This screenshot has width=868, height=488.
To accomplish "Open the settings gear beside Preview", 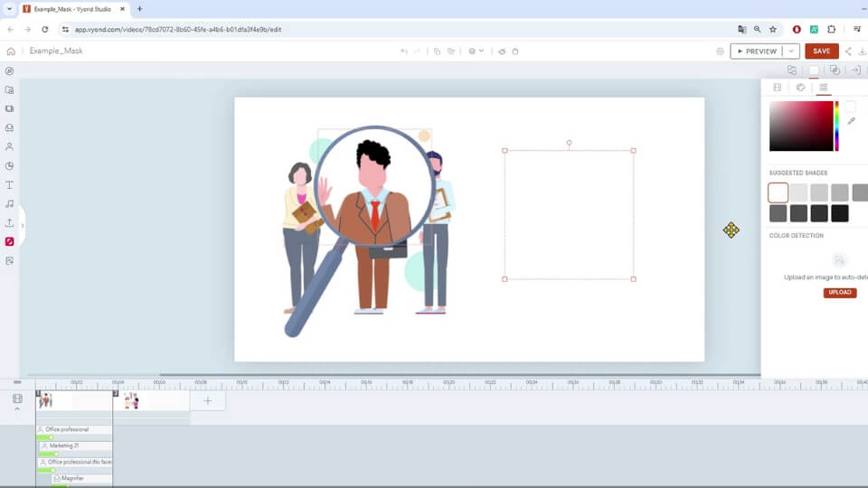I will 720,52.
